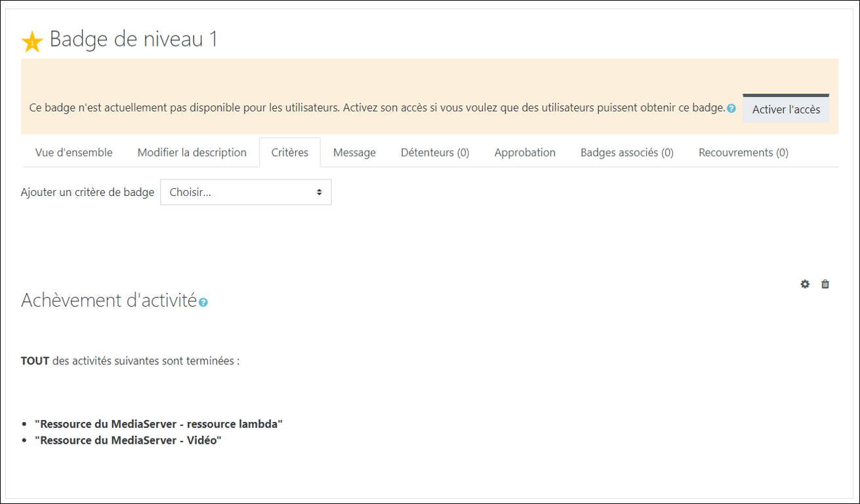
Task: Click the "Ressource du MediaServer - Vidéo" item
Action: [x=128, y=440]
